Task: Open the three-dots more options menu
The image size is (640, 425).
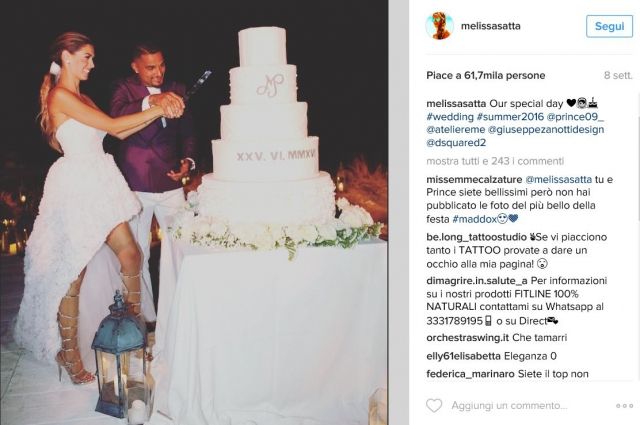Action: (x=624, y=406)
